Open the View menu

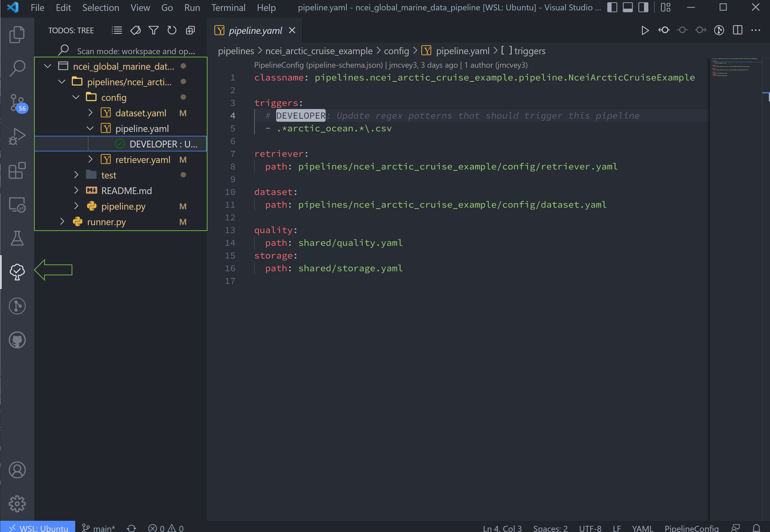(x=140, y=8)
